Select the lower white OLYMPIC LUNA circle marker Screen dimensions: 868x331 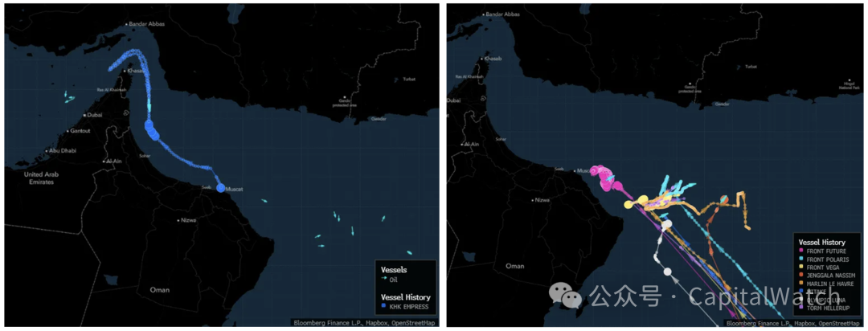click(x=667, y=272)
